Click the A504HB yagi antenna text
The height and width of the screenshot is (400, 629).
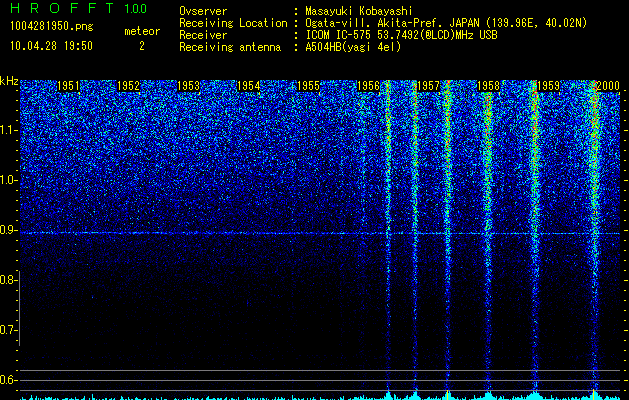(x=353, y=47)
